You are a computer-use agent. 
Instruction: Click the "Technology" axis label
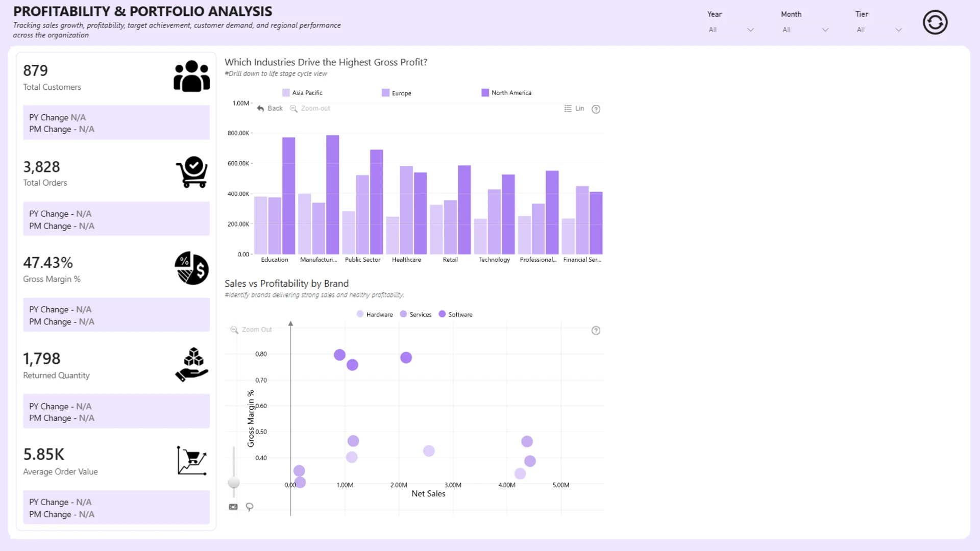(x=494, y=260)
